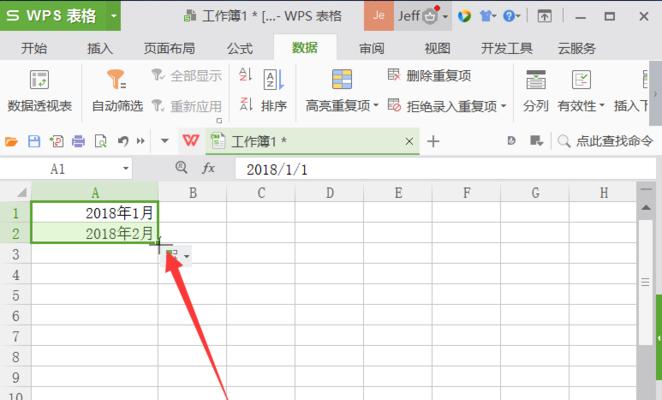Click the save-copy icon with red mark

pyautogui.click(x=57, y=141)
